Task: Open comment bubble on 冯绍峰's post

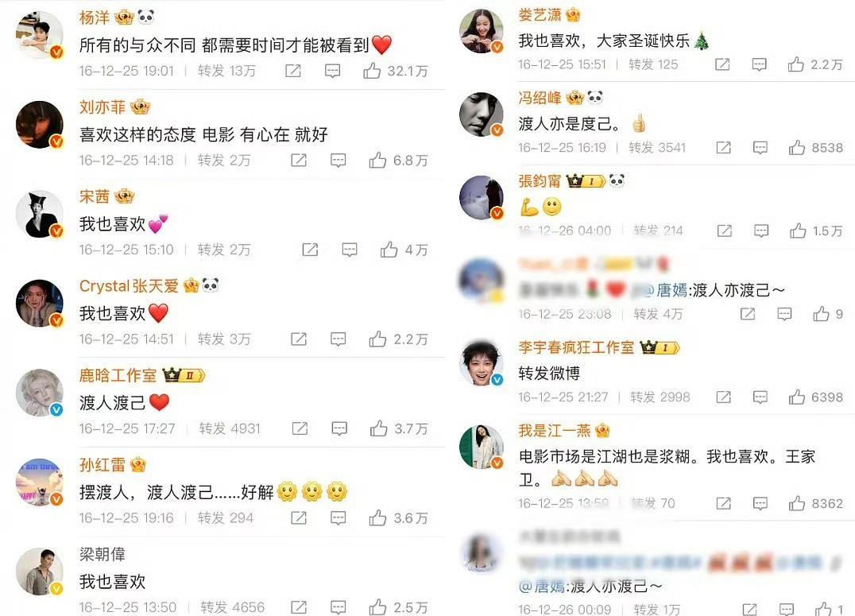Action: click(x=760, y=147)
